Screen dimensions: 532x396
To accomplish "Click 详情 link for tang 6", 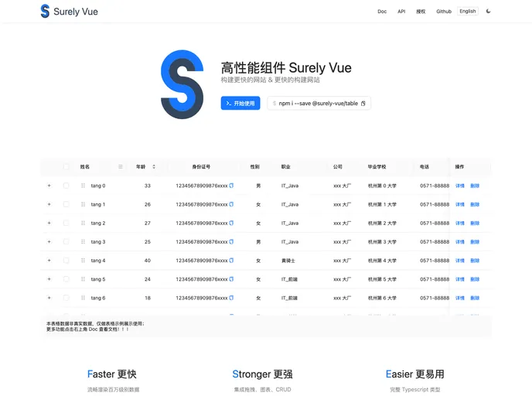I will 460,298.
